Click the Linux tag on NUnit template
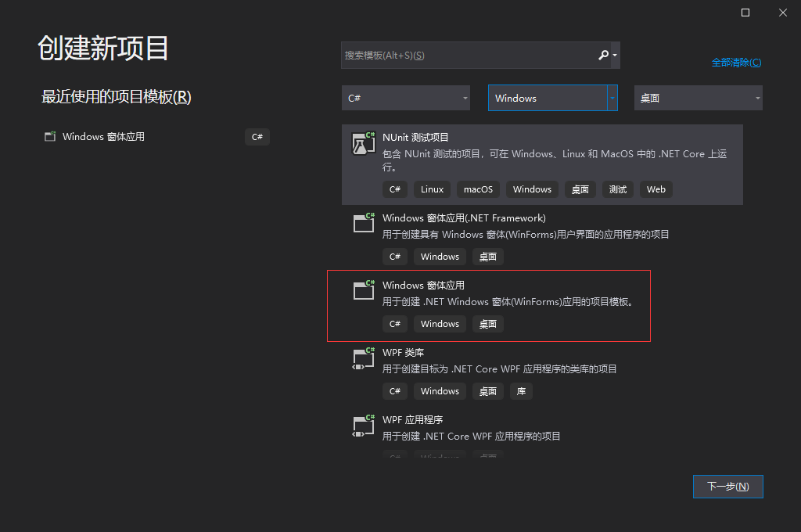801x532 pixels. coord(432,189)
